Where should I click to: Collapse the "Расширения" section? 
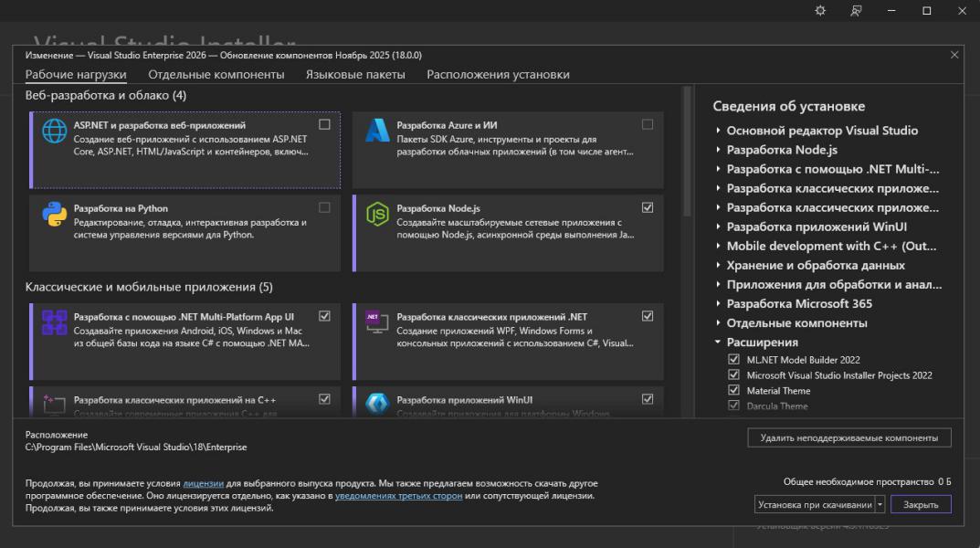click(x=718, y=342)
